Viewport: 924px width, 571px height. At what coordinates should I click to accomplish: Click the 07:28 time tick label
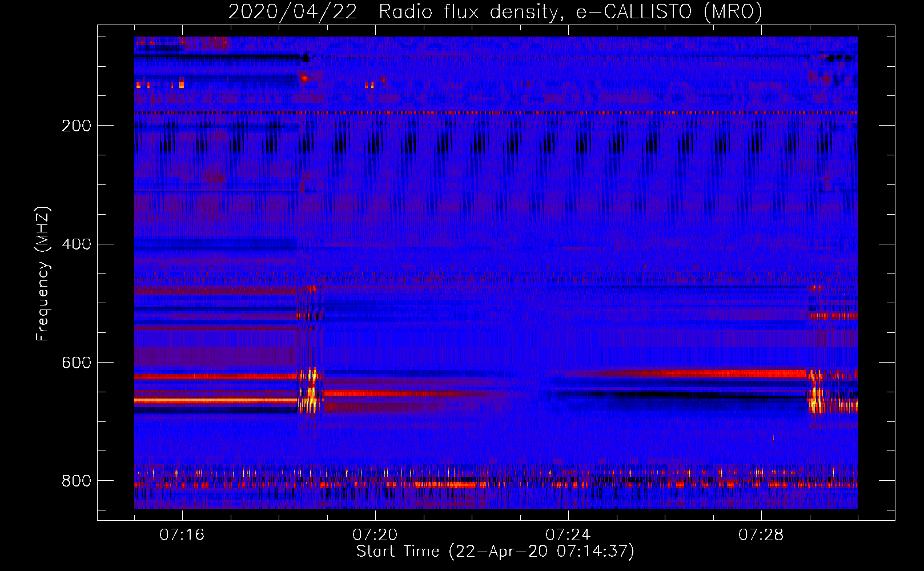pos(761,535)
